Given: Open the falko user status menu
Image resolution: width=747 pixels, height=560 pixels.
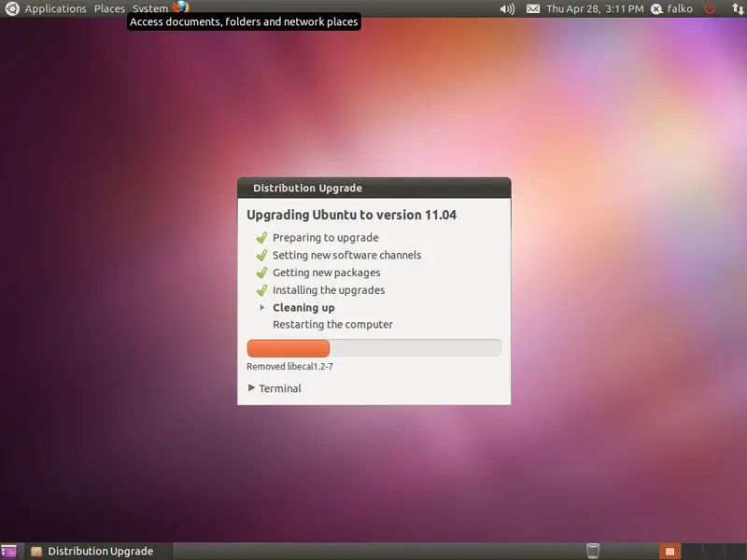Looking at the screenshot, I should pyautogui.click(x=671, y=8).
